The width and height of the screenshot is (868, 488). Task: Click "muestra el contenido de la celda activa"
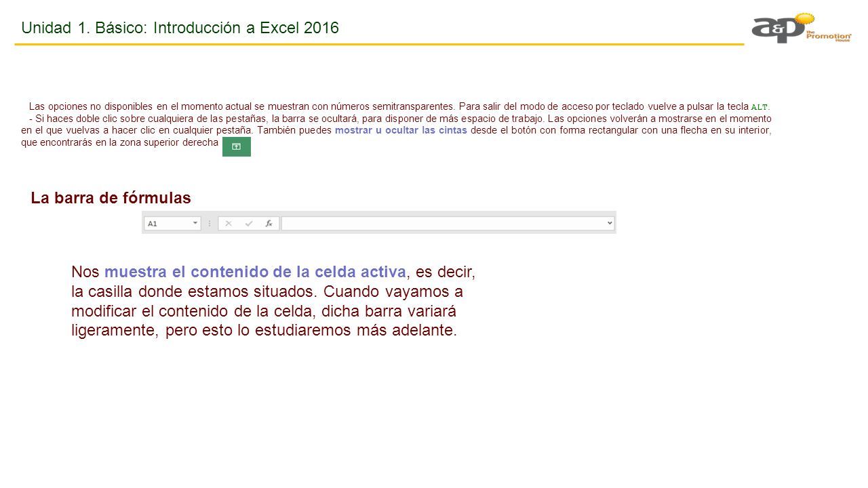pos(256,272)
